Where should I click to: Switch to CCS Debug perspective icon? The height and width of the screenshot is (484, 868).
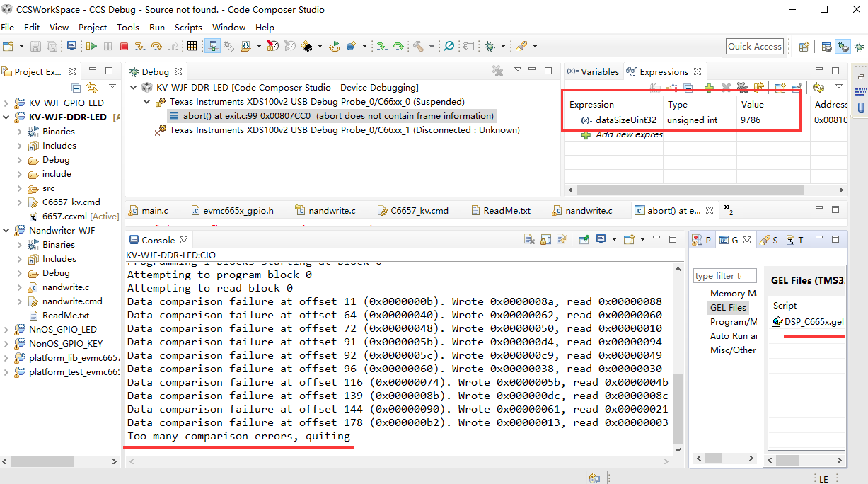(843, 47)
